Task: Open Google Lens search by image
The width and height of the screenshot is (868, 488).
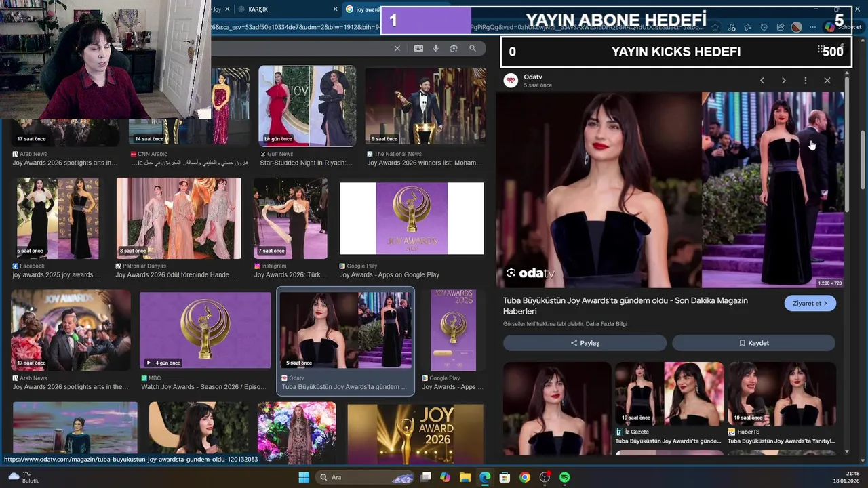Action: [454, 48]
